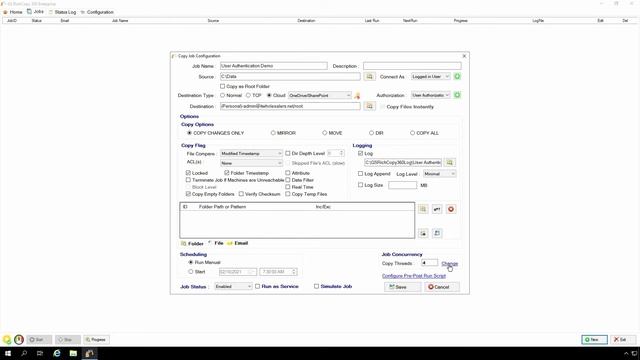This screenshot has height=360, width=640.
Task: Click the add folder filter icon beside list
Action: pyautogui.click(x=423, y=209)
